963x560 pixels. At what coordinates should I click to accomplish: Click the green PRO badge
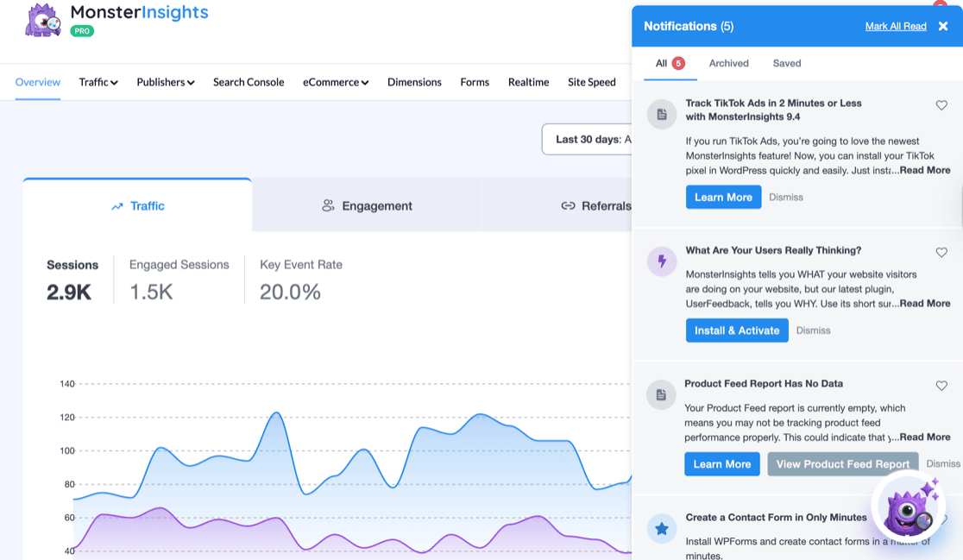[82, 31]
